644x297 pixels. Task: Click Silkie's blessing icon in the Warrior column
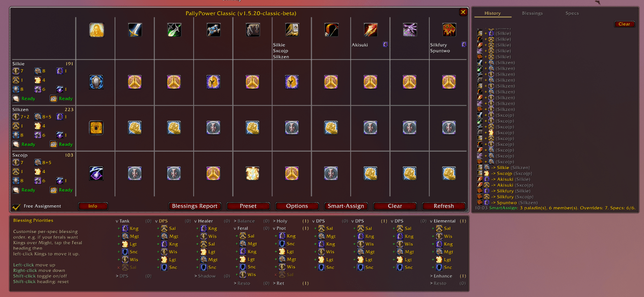(135, 82)
